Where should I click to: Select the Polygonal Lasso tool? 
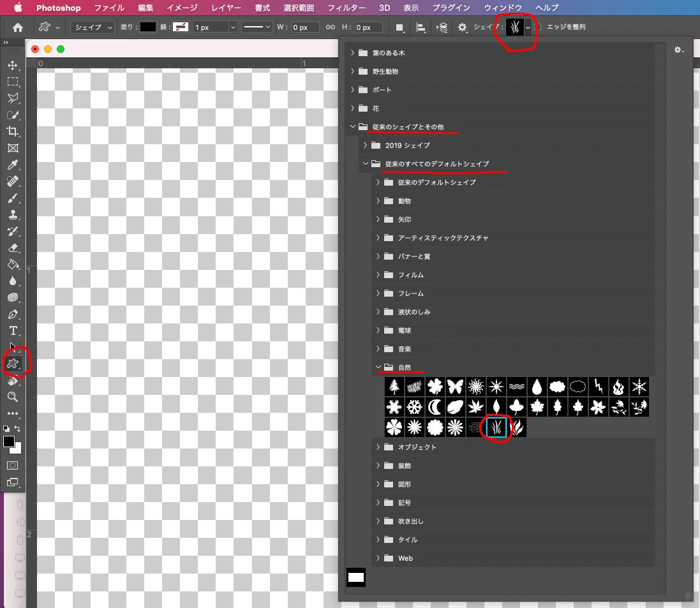coord(13,98)
